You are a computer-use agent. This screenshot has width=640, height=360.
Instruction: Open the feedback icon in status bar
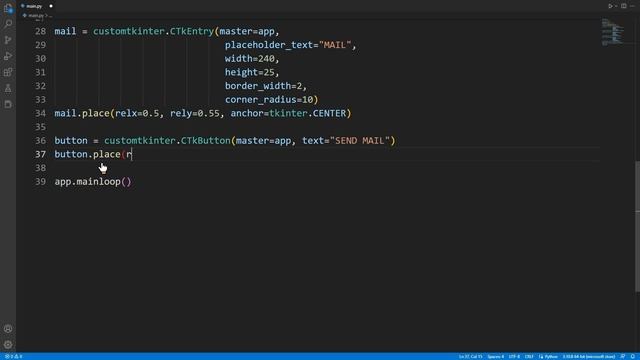[x=623, y=356]
